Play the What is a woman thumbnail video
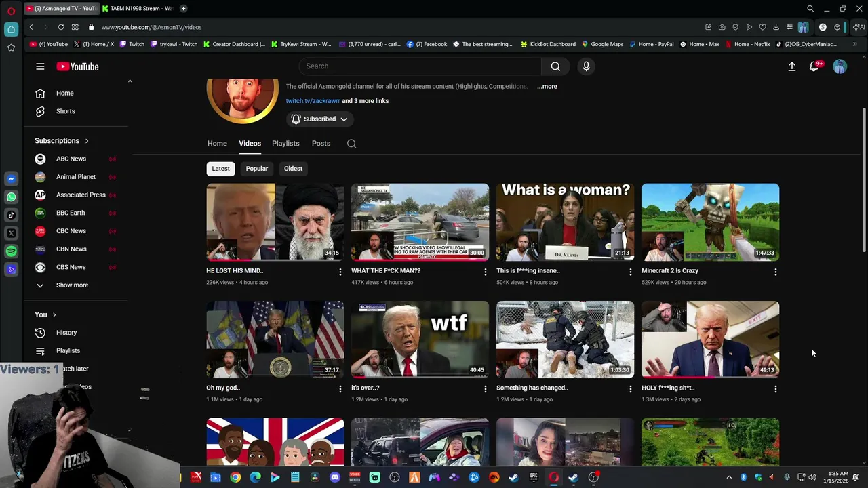The width and height of the screenshot is (868, 488). 565,222
